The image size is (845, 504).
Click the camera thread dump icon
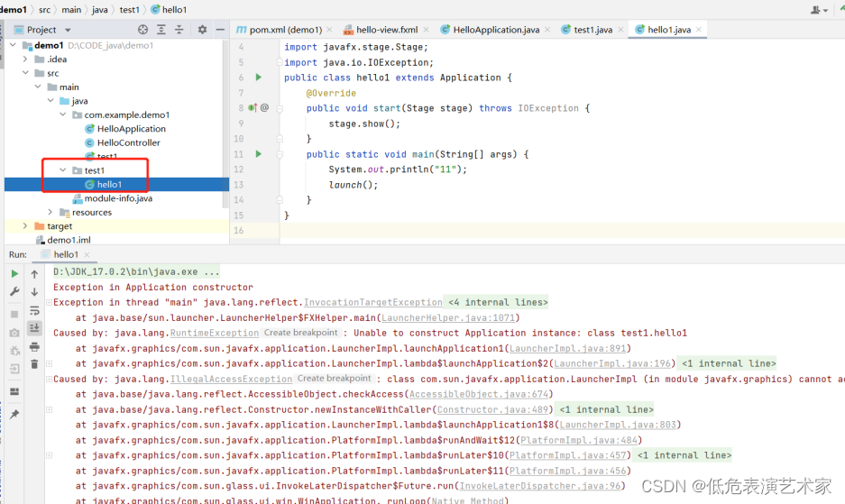click(14, 333)
